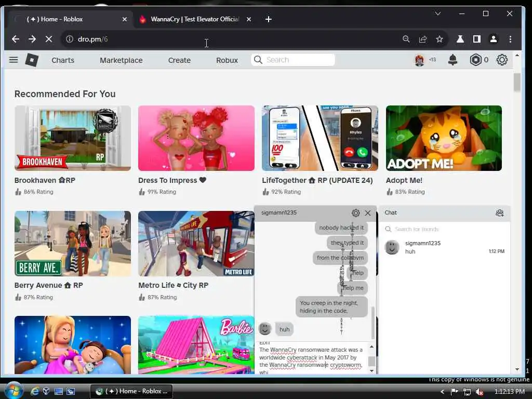Viewport: 532px width, 399px height.
Task: Focus the Roblox search field
Action: pos(293,60)
